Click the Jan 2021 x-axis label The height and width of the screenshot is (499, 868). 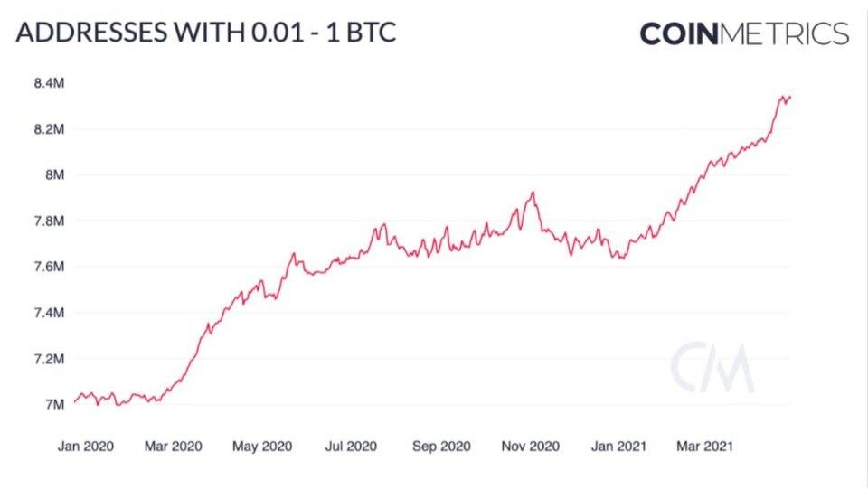(618, 447)
